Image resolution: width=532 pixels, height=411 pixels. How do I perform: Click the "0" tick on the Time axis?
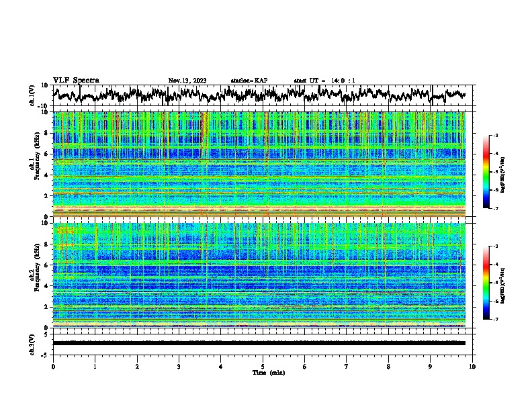[53, 367]
